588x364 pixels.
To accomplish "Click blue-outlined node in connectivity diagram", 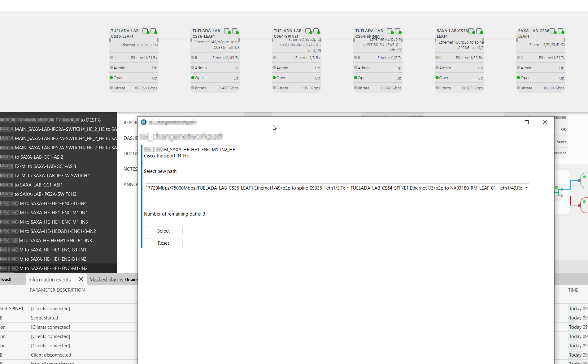I will tap(584, 181).
